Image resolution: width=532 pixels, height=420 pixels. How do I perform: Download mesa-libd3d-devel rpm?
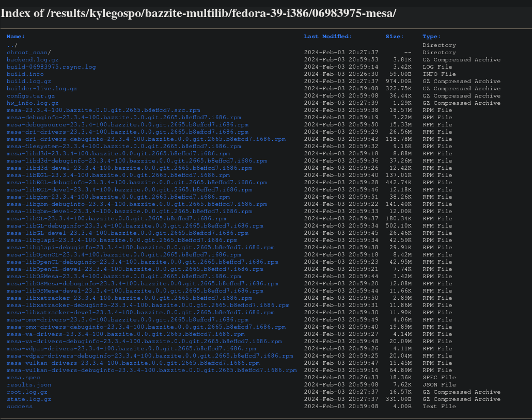pos(129,168)
